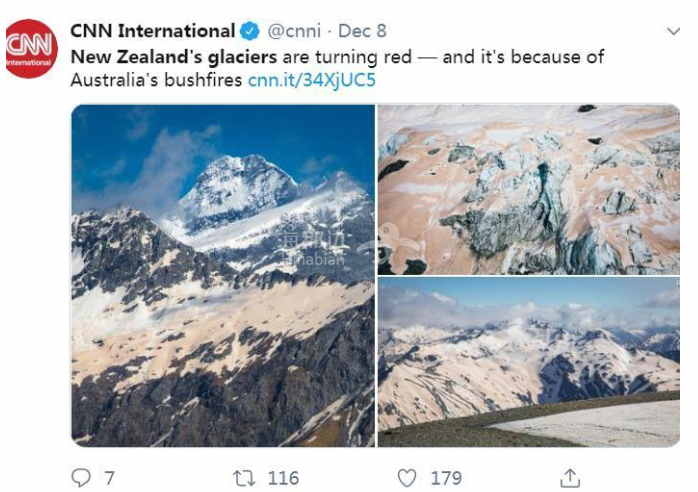
Task: Open the CNN International display name
Action: [153, 31]
